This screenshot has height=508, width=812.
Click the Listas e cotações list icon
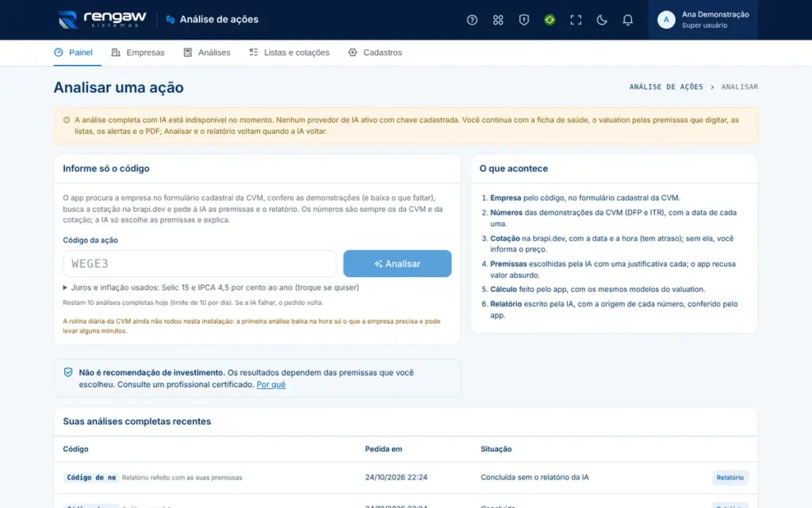click(253, 52)
